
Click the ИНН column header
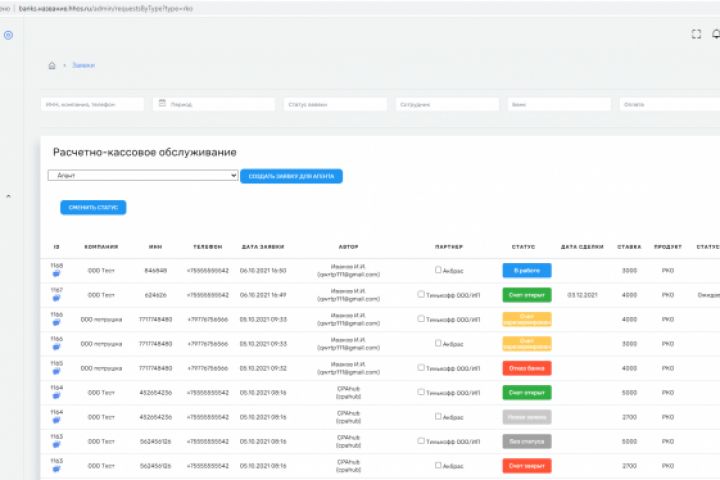tap(155, 247)
